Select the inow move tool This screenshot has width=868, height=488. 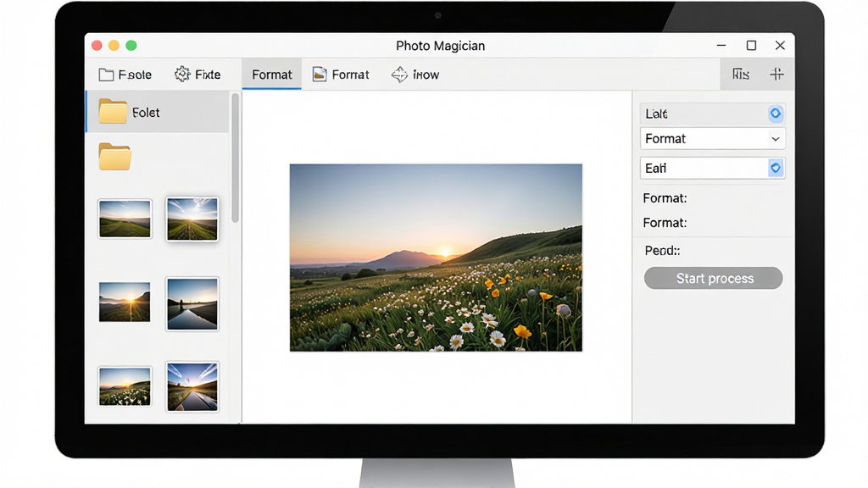pos(415,75)
